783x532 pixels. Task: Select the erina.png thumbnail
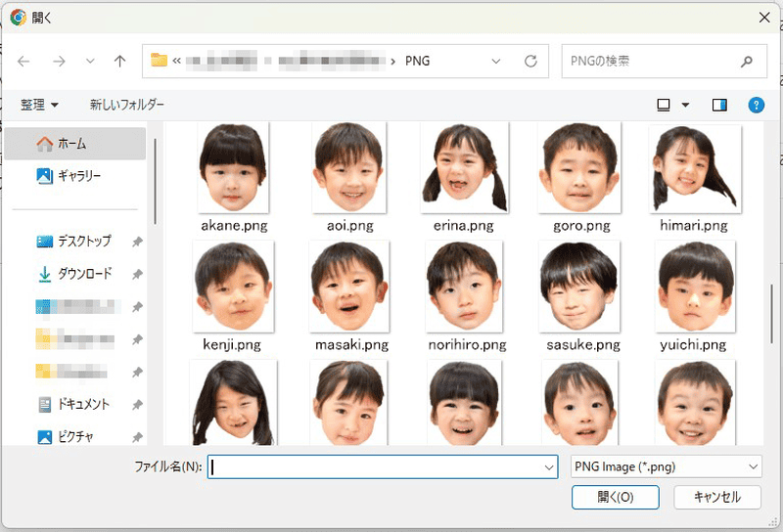pos(464,167)
